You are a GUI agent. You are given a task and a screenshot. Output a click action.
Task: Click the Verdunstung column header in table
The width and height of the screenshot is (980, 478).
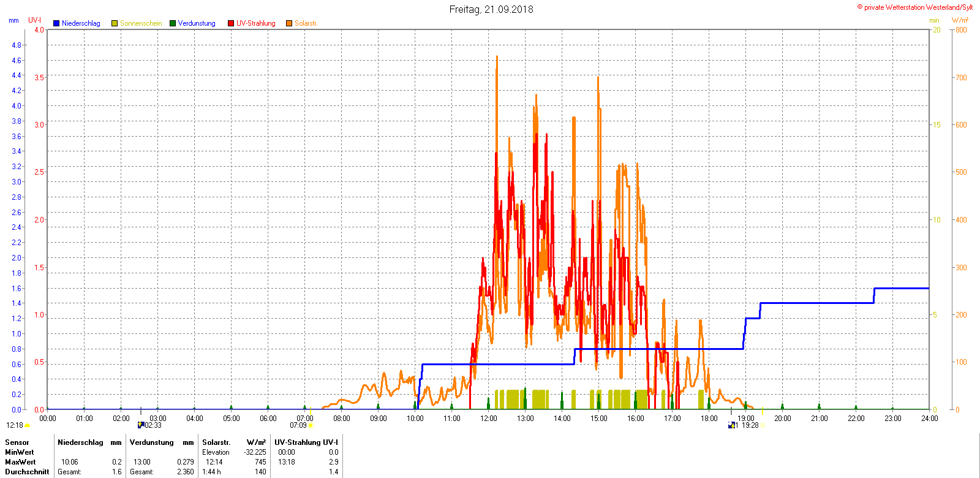pos(152,442)
